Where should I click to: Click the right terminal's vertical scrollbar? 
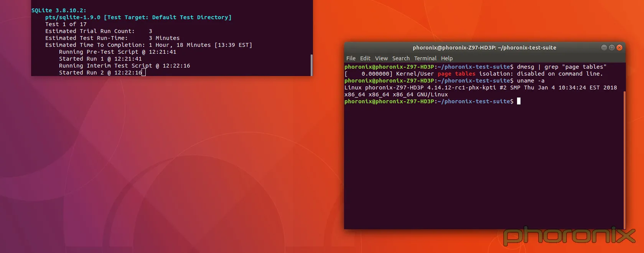[x=624, y=160]
